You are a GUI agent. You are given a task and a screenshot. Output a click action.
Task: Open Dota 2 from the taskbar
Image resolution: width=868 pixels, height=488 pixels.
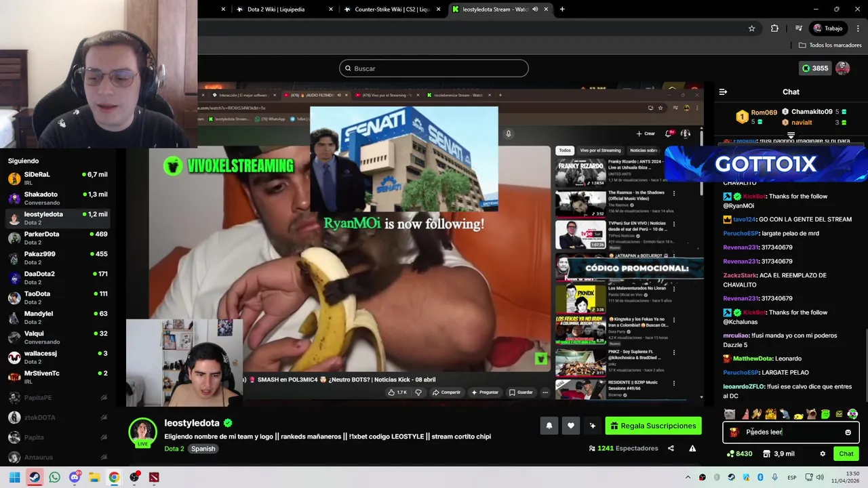tap(154, 477)
